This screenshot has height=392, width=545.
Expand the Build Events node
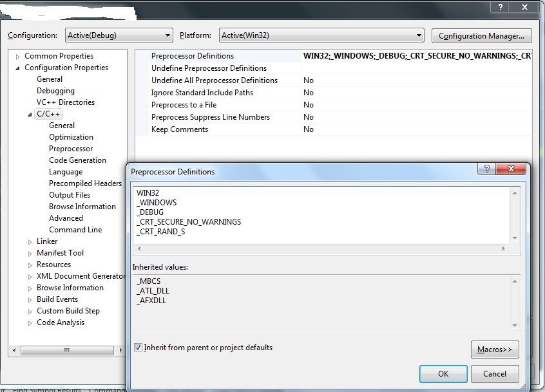30,300
